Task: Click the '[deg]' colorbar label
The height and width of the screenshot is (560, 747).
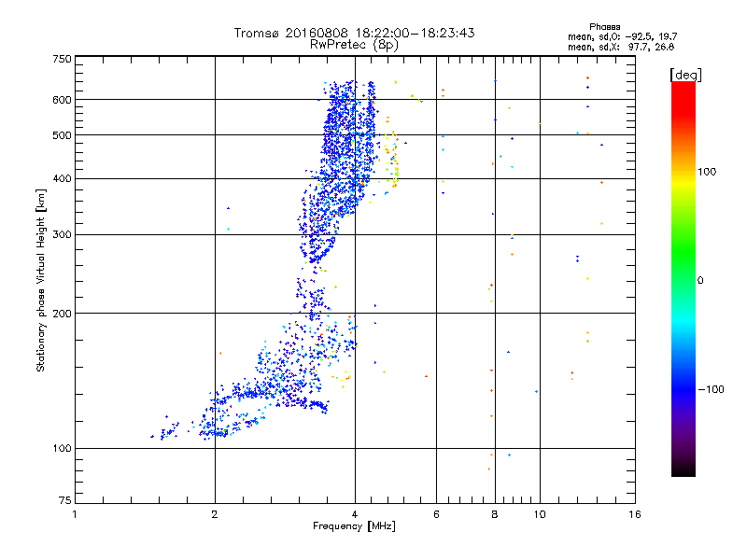Action: pos(686,75)
